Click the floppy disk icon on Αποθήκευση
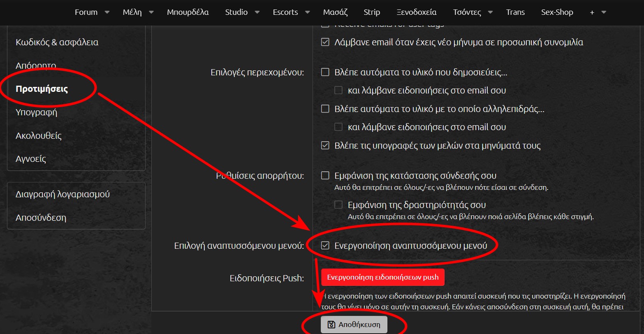The image size is (644, 334). point(331,325)
